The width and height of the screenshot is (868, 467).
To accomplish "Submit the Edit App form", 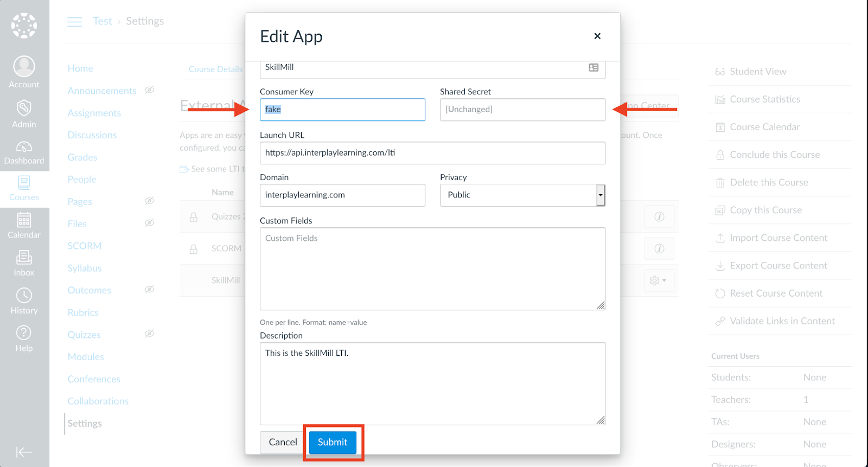I will click(x=333, y=443).
